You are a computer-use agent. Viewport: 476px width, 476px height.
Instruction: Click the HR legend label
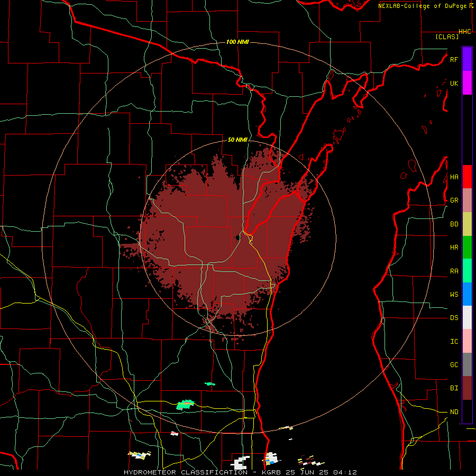454,248
